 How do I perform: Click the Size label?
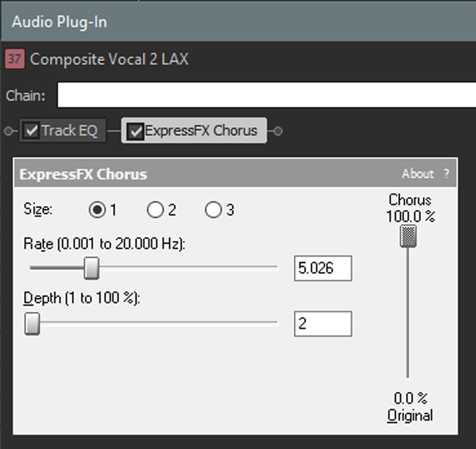(x=38, y=210)
